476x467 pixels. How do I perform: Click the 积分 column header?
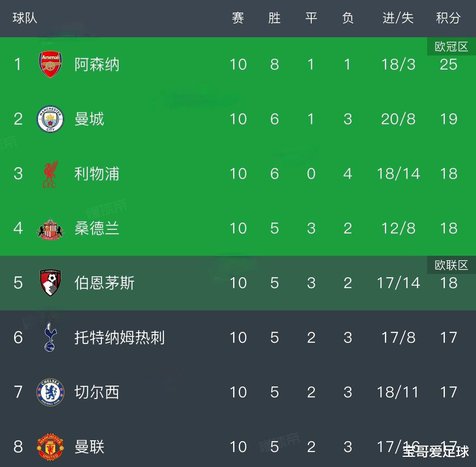pos(448,18)
